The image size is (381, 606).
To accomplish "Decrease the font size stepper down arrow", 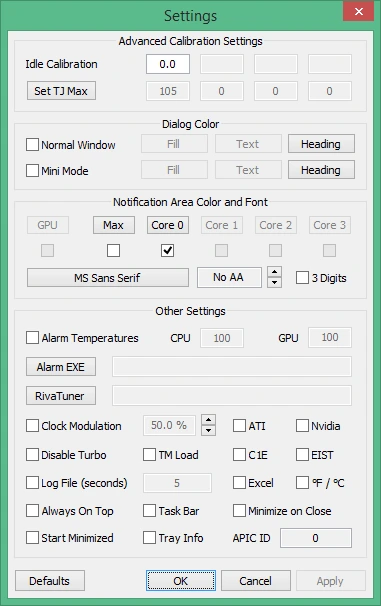I will [274, 283].
